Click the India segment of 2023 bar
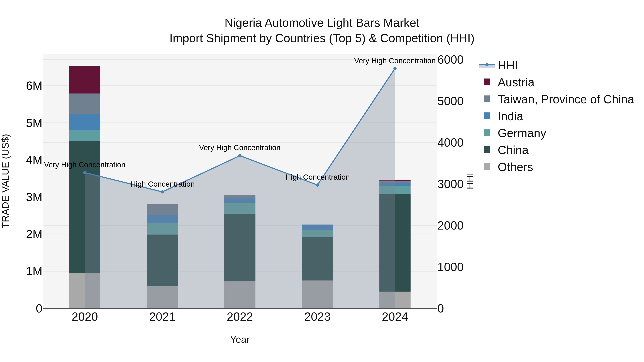The image size is (644, 362). click(318, 227)
